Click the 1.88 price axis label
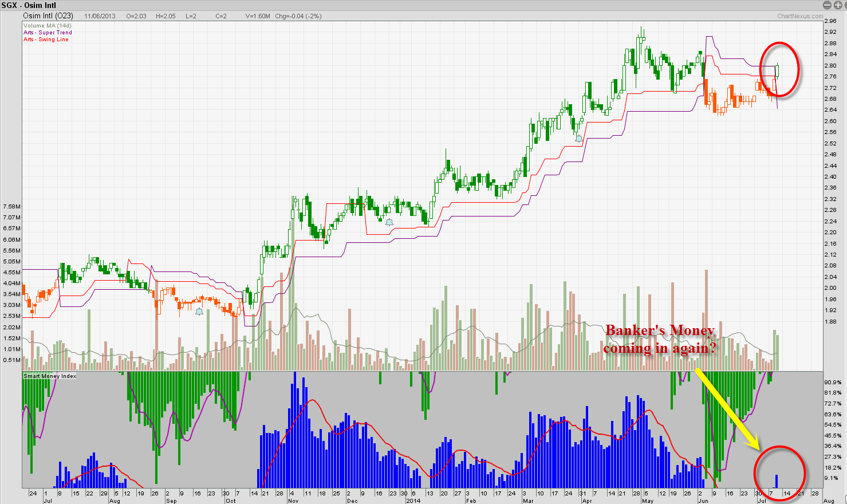Image resolution: width=847 pixels, height=504 pixels. [829, 321]
